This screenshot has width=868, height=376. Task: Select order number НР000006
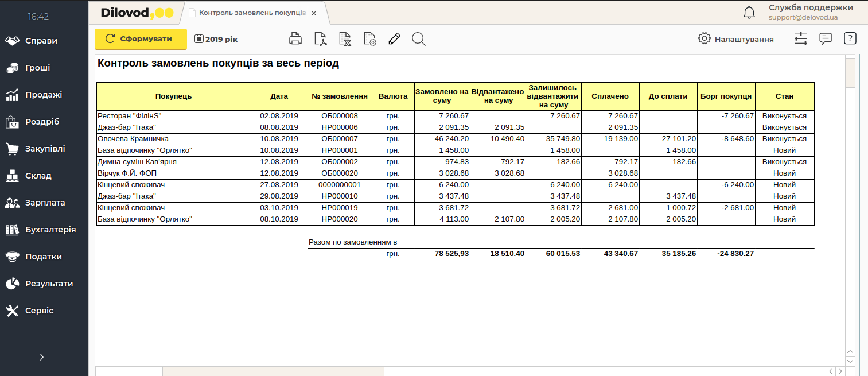(340, 127)
